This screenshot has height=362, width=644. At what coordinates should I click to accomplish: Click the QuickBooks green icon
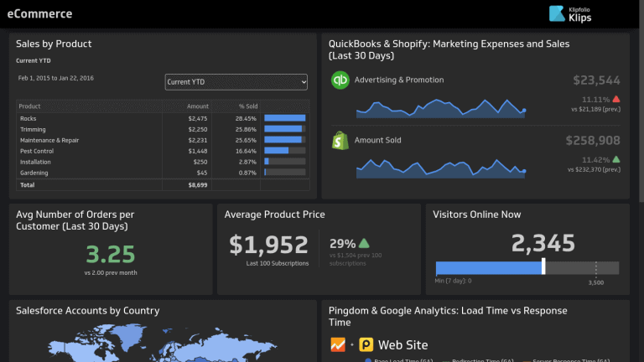(340, 80)
